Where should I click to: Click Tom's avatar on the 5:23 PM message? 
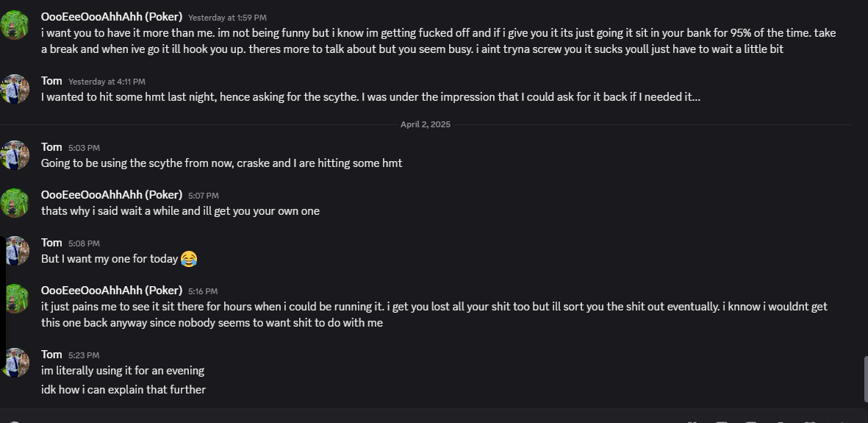tap(15, 362)
